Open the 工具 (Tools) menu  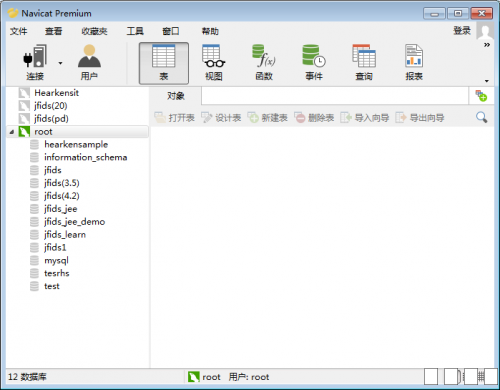point(135,31)
